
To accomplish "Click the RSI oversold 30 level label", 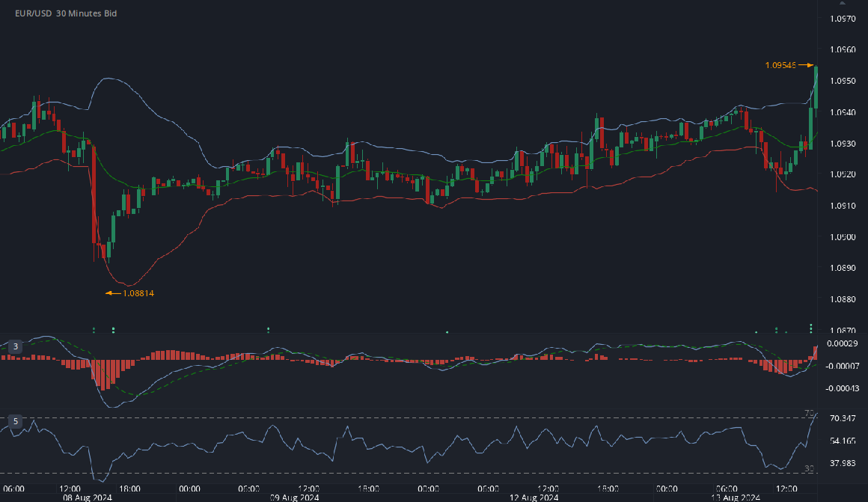I will coord(809,468).
